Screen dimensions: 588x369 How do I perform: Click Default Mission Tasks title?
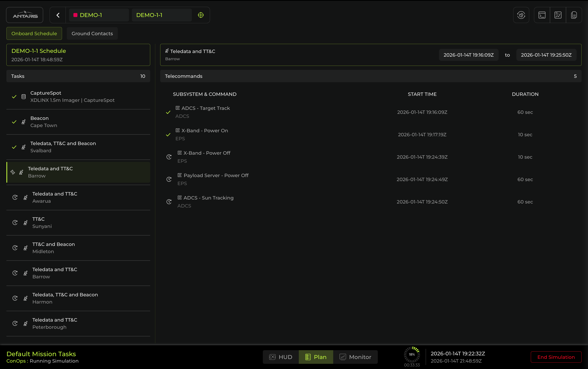pos(41,354)
